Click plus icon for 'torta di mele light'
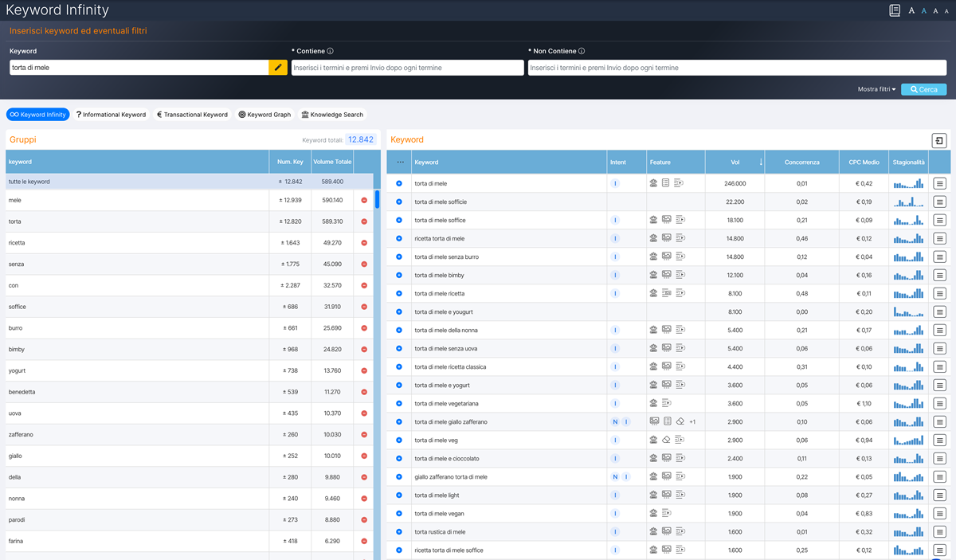 pyautogui.click(x=399, y=495)
